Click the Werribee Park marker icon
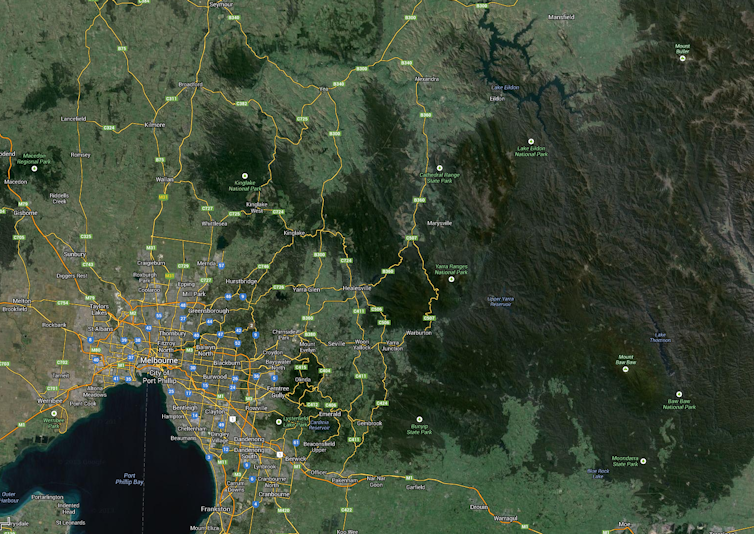 (54, 413)
